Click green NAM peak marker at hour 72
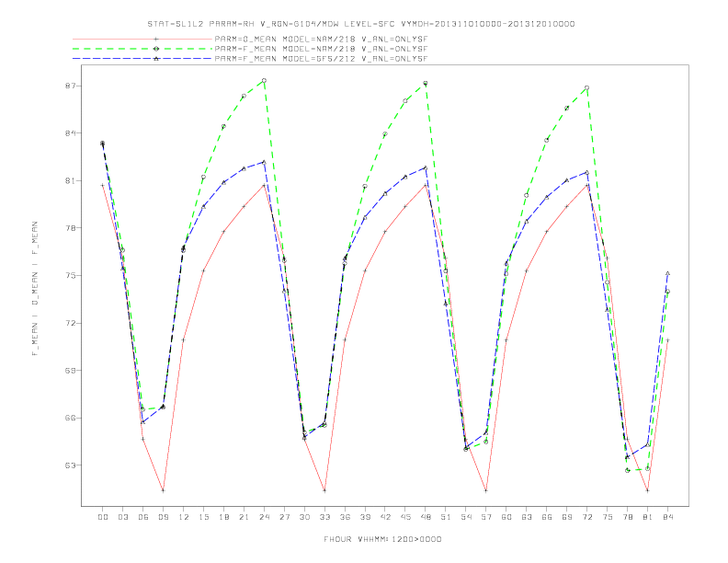728x563 pixels. pos(586,87)
